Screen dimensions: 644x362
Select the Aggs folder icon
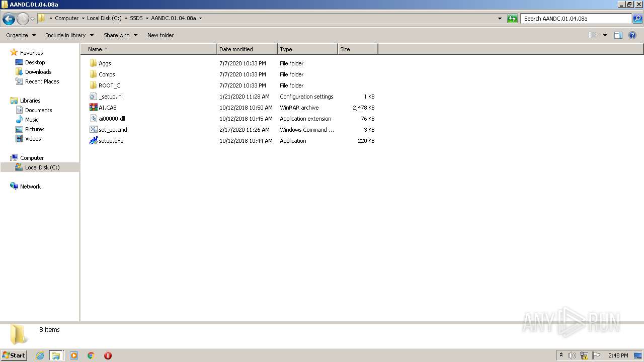(93, 63)
